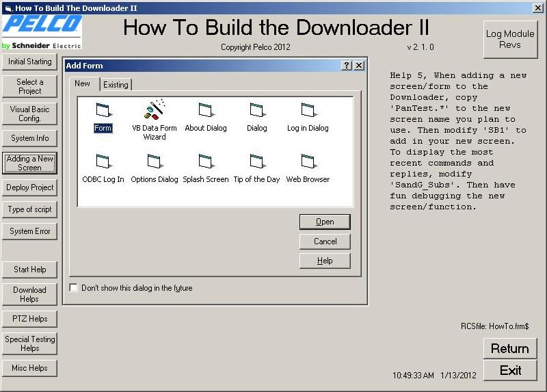This screenshot has height=392, width=547.
Task: Click RCSfile: HowTo.frm$ label
Action: [x=494, y=326]
